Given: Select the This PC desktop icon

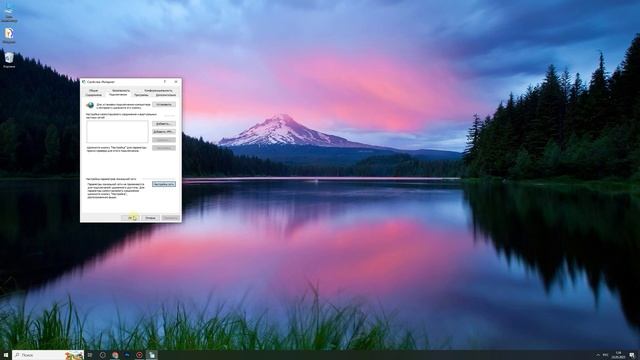Looking at the screenshot, I should (x=9, y=13).
